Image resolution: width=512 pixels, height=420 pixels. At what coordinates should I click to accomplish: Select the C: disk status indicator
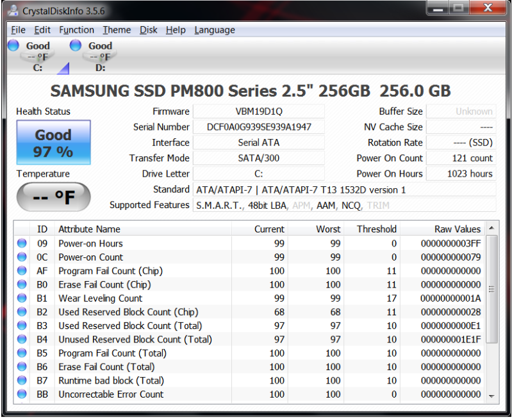click(13, 45)
